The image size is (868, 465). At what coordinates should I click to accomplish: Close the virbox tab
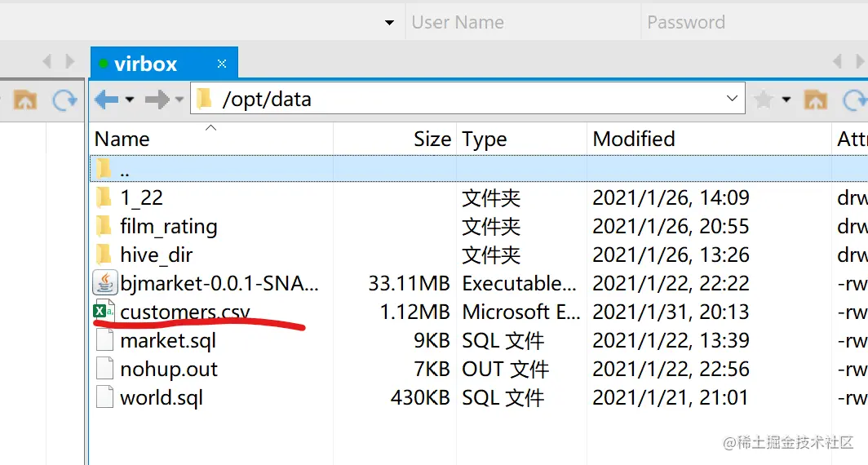pos(222,64)
